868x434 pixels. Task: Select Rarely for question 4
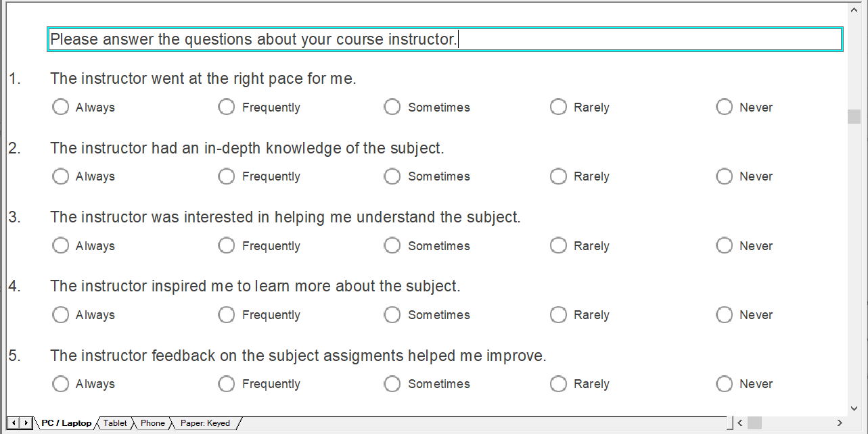click(x=558, y=314)
